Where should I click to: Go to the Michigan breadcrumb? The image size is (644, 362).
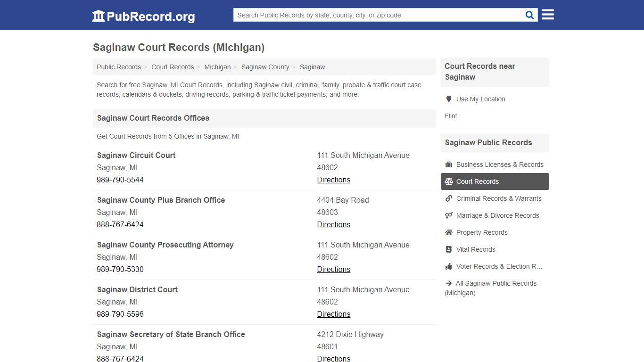coord(217,67)
